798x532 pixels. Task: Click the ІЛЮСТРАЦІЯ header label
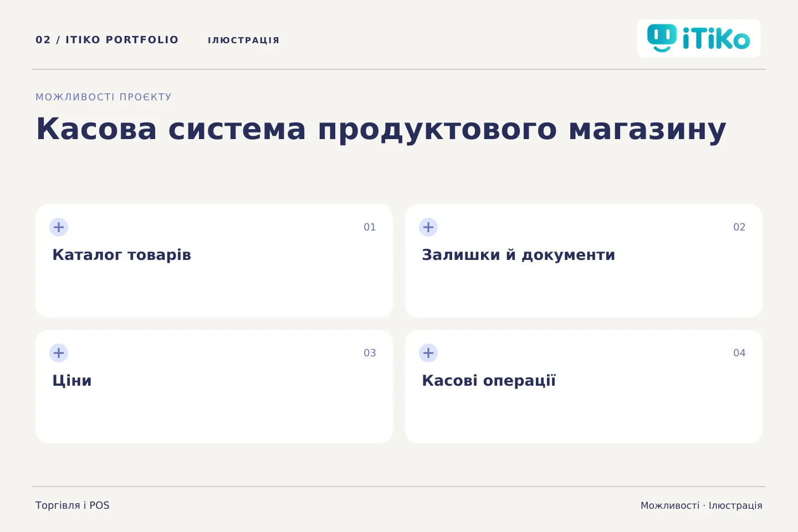tap(243, 40)
